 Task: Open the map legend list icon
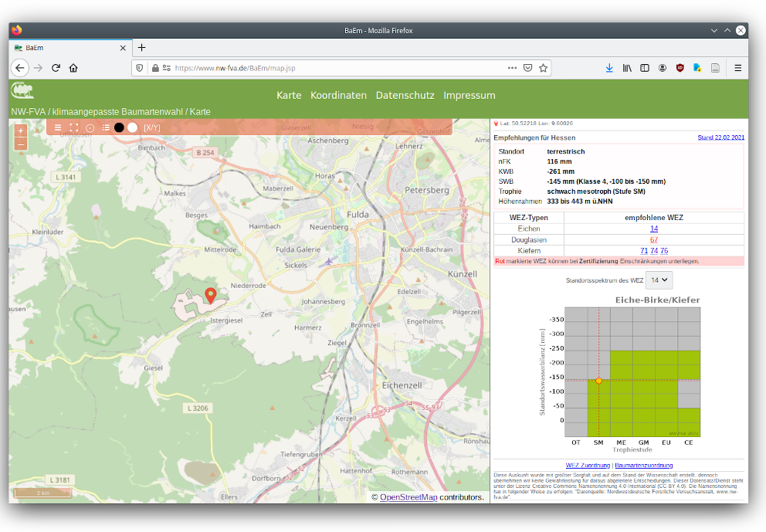106,127
